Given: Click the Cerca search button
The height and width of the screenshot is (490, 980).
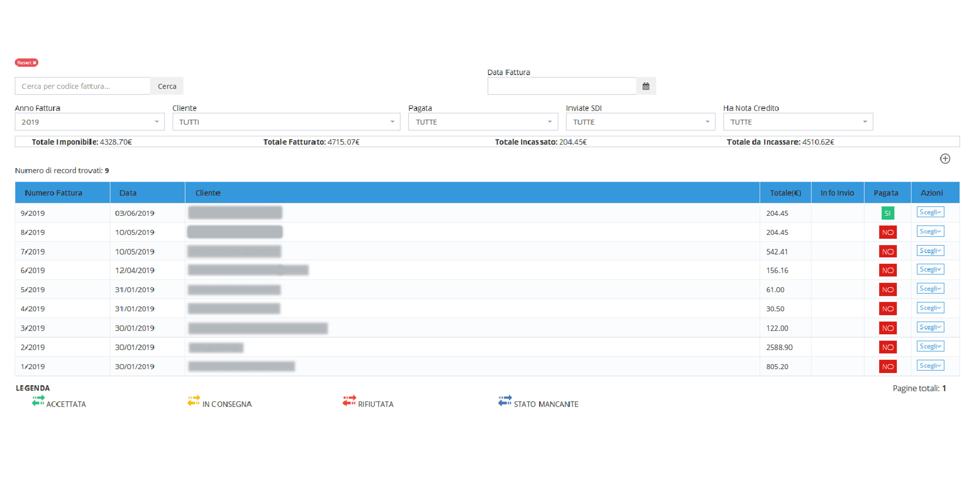Looking at the screenshot, I should click(x=167, y=86).
